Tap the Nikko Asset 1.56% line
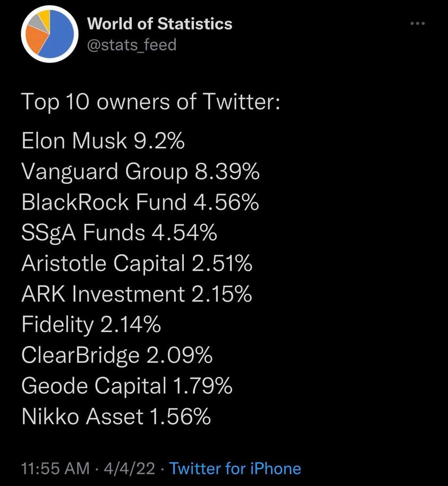The height and width of the screenshot is (486, 448). point(116,417)
